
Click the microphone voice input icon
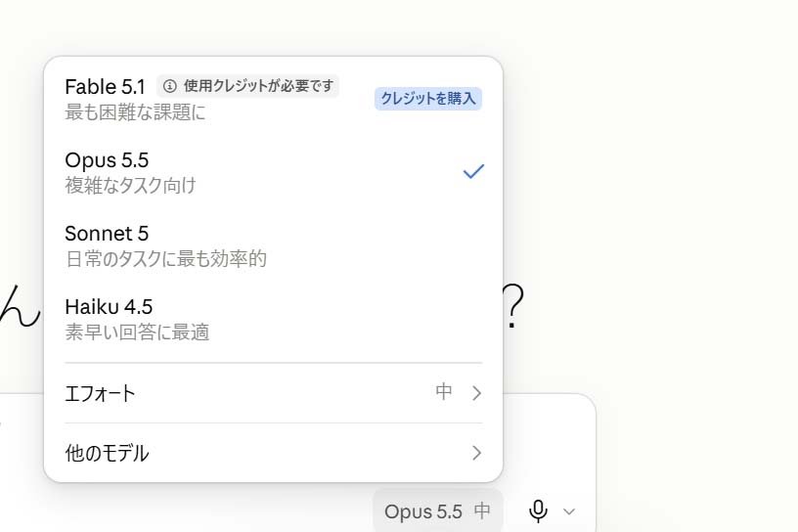click(x=538, y=511)
